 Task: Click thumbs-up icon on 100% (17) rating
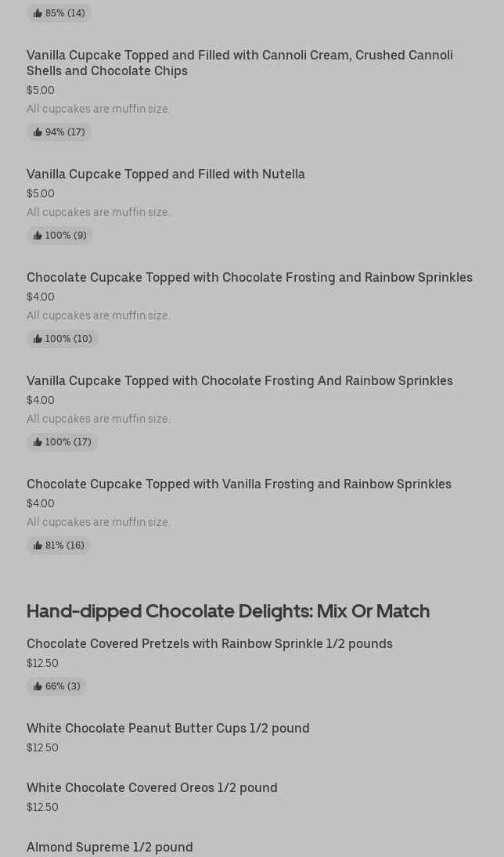pyautogui.click(x=38, y=442)
